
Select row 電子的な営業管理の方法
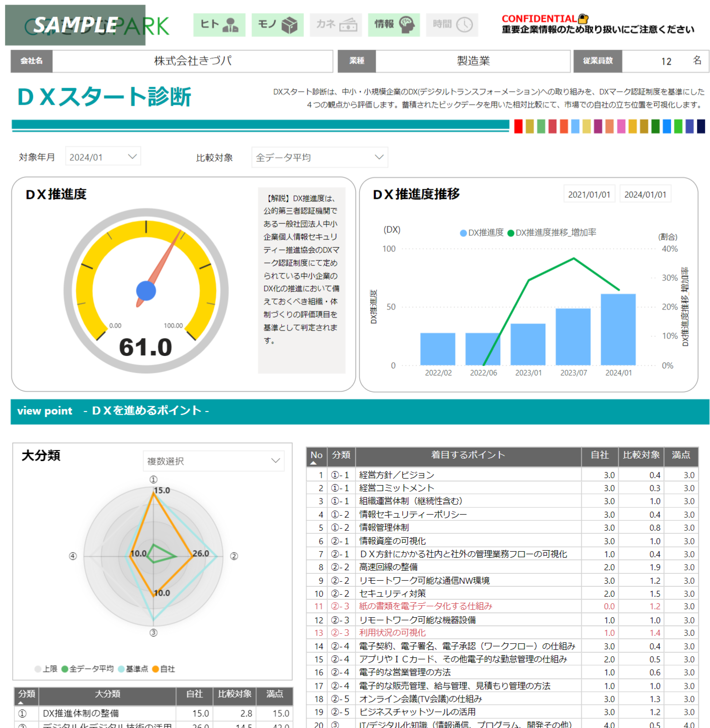point(502,672)
